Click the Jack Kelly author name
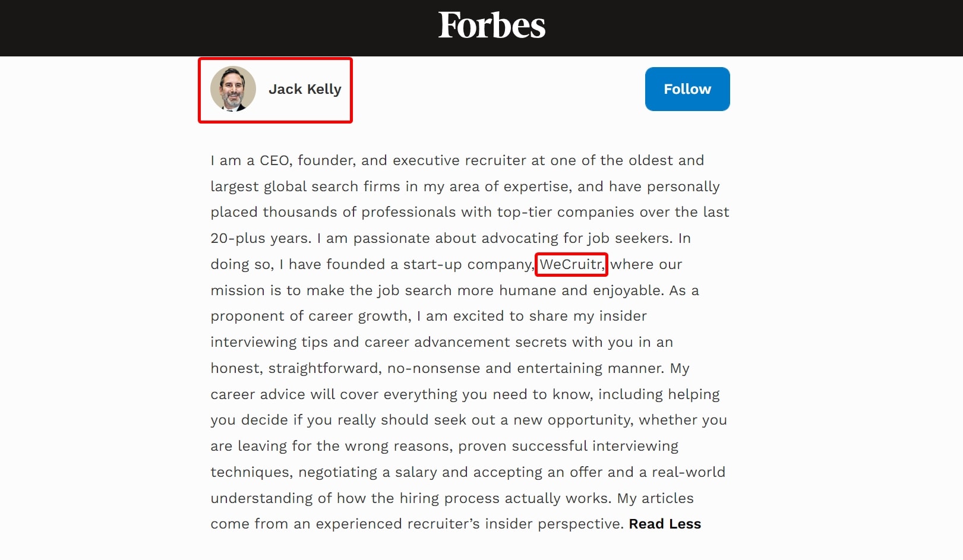 305,89
